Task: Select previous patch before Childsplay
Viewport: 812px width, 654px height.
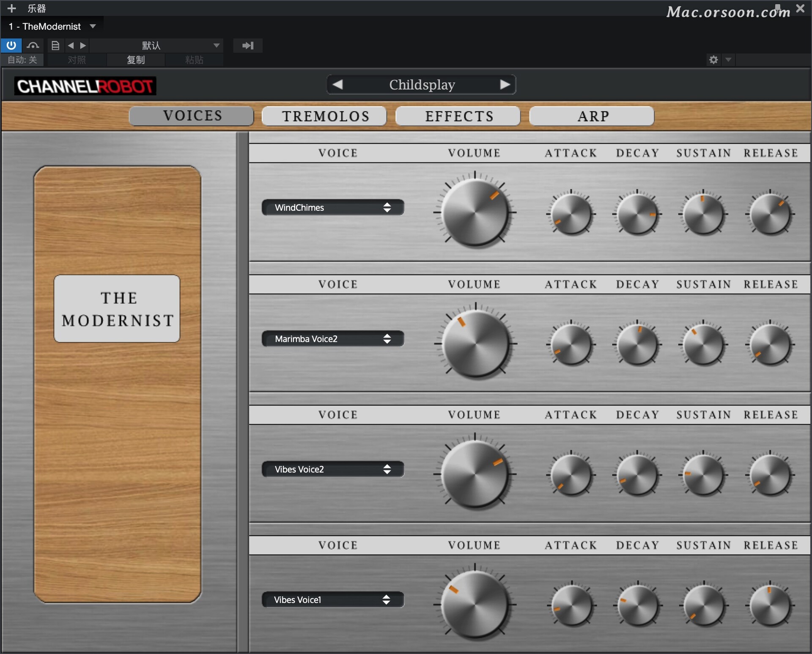Action: coord(337,85)
